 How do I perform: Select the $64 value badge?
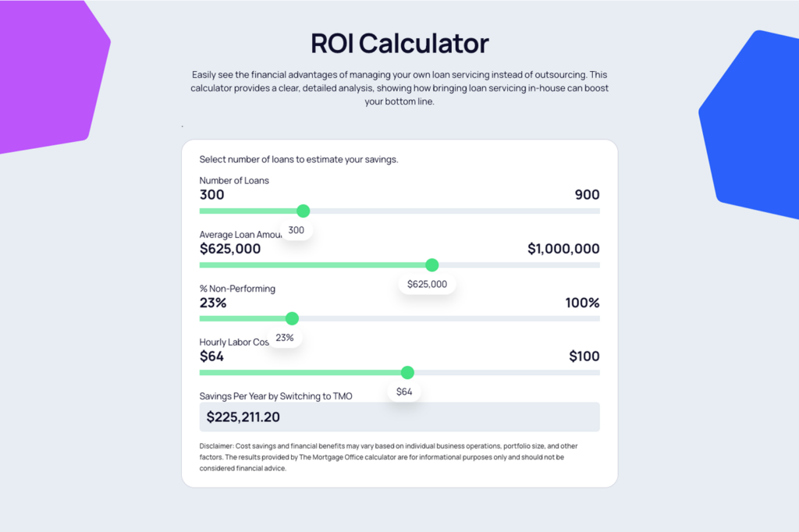(x=403, y=391)
